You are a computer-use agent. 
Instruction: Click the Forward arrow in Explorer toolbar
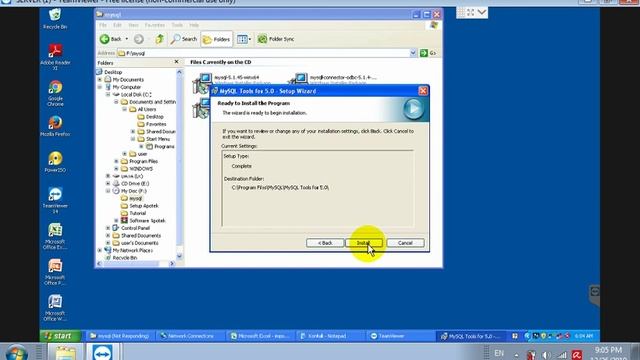(139, 39)
